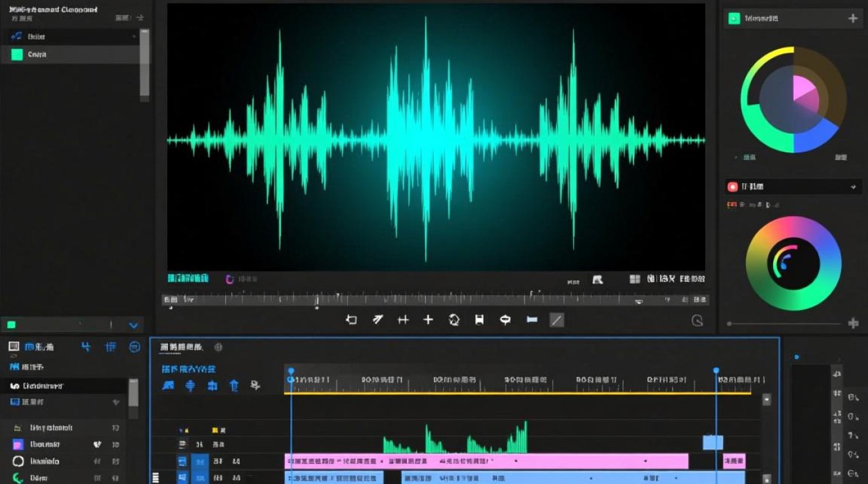
Task: Click the plus icon beside the bottom-right slider
Action: click(x=853, y=323)
